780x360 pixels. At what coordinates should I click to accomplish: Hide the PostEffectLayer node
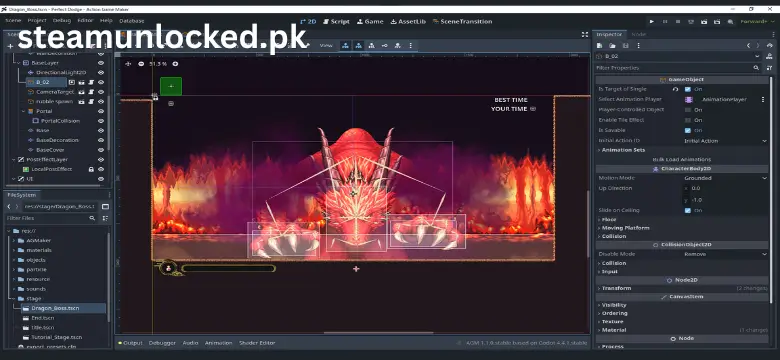click(x=101, y=160)
